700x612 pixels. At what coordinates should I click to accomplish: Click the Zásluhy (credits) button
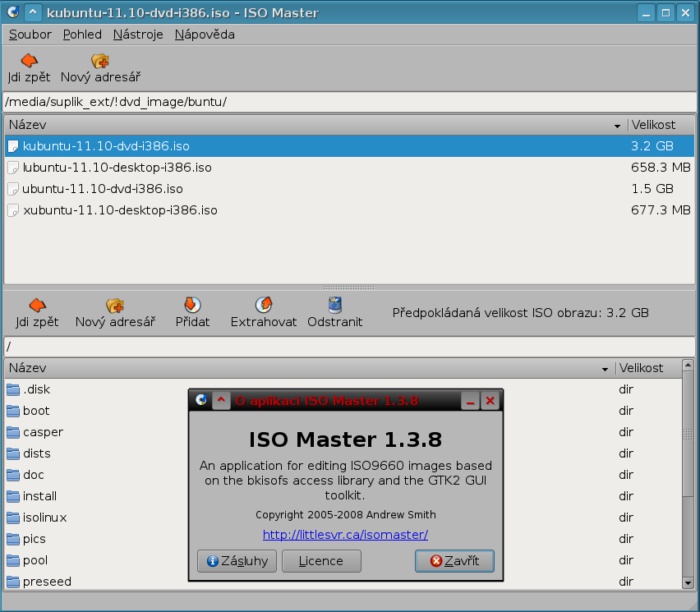point(237,561)
